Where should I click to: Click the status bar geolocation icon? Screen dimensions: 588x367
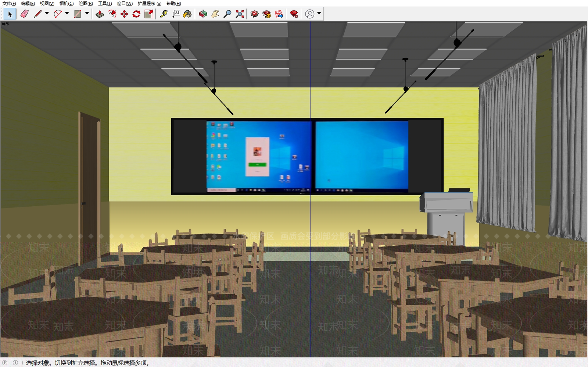[5, 363]
